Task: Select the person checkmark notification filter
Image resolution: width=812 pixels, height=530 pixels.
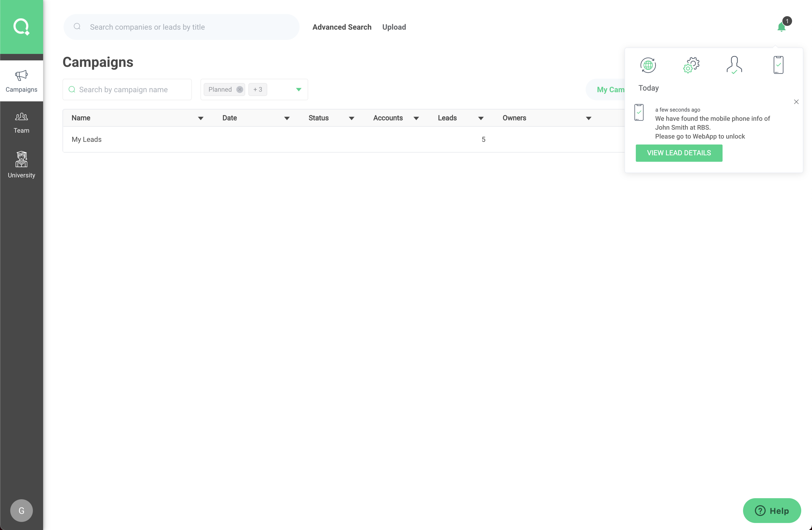Action: point(734,65)
